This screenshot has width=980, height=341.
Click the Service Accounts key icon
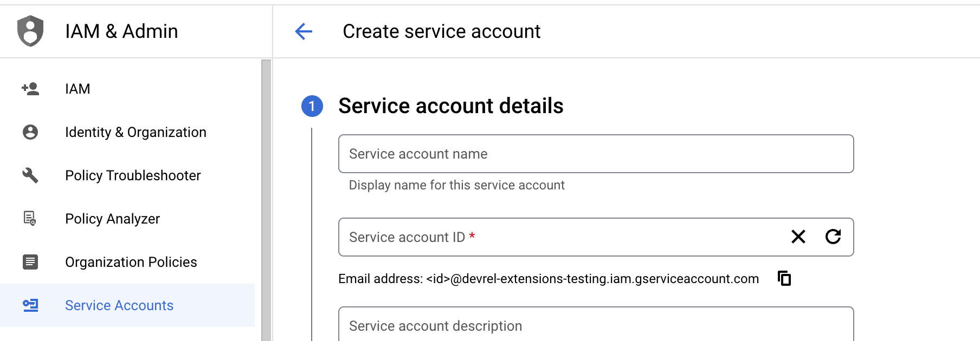[30, 305]
